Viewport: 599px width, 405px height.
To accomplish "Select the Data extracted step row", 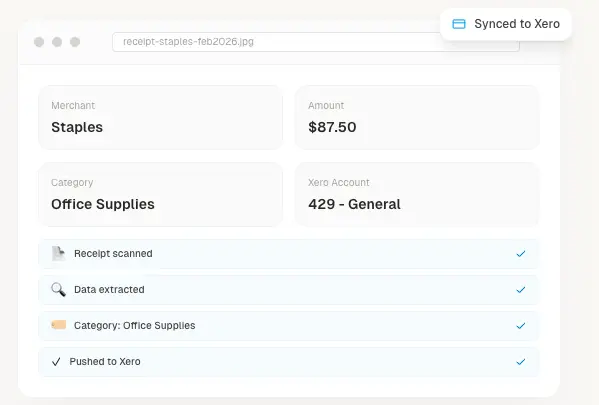I will [x=289, y=290].
